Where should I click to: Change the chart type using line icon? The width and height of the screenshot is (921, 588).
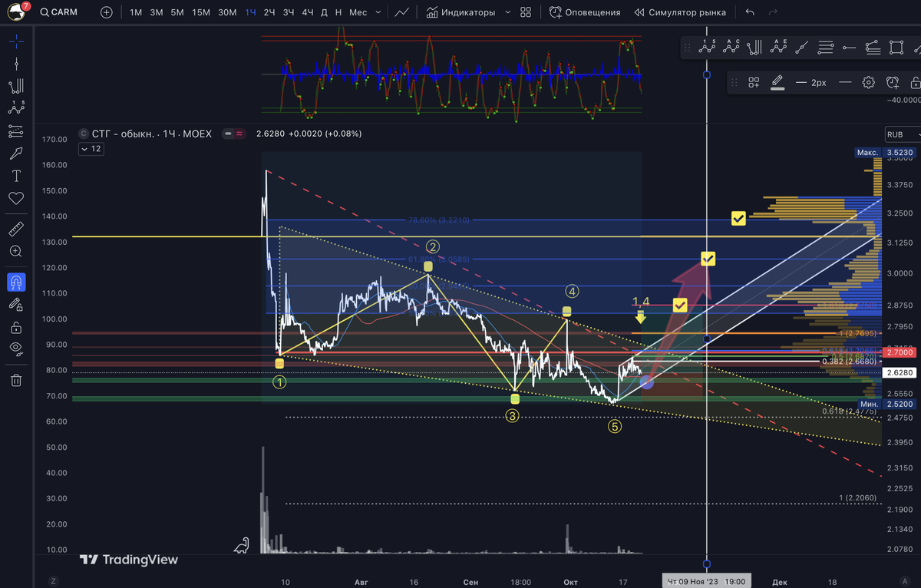point(402,12)
